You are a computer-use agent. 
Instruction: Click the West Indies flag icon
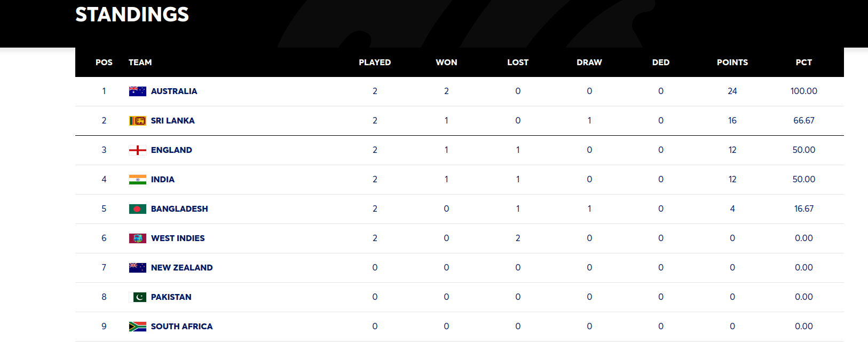(x=137, y=238)
